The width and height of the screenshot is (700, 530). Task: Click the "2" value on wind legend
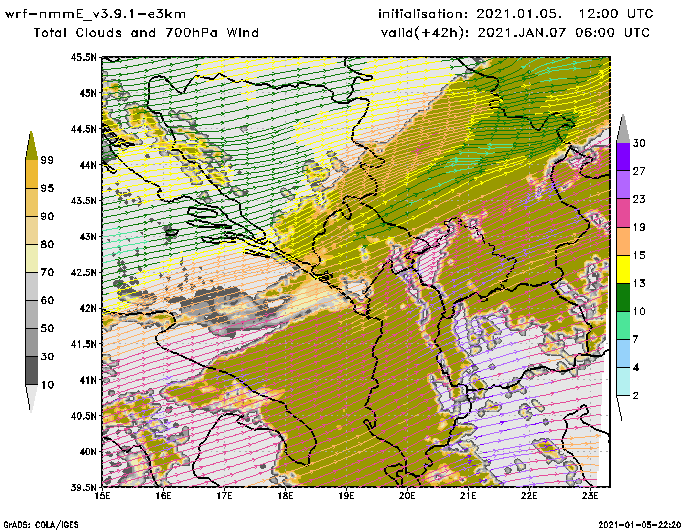pyautogui.click(x=636, y=396)
